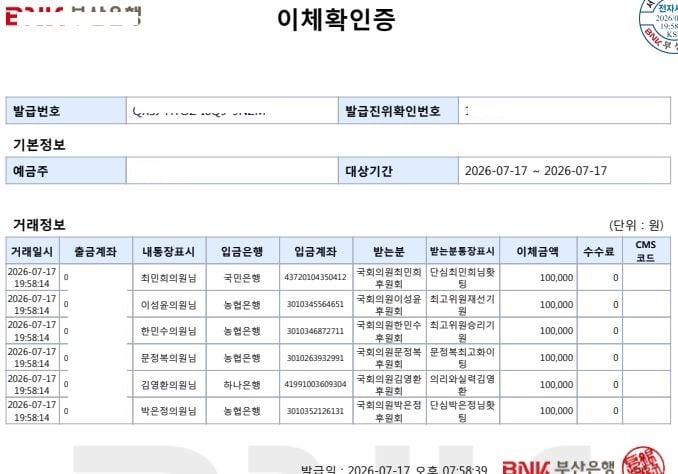Click the fee 0 in 한민수의원님 row
Screen dimensions: 678x474
click(615, 331)
